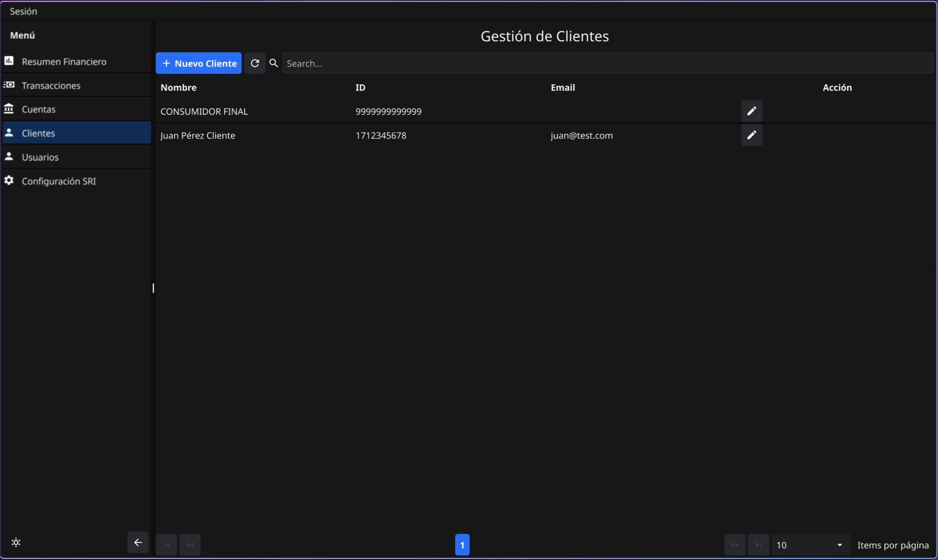
Task: Click the magnifier search icon
Action: [x=274, y=63]
